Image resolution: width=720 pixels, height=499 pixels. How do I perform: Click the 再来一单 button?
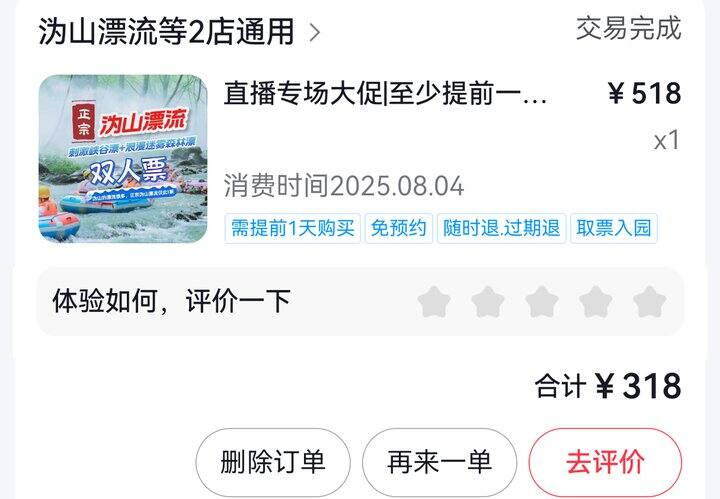pyautogui.click(x=439, y=462)
